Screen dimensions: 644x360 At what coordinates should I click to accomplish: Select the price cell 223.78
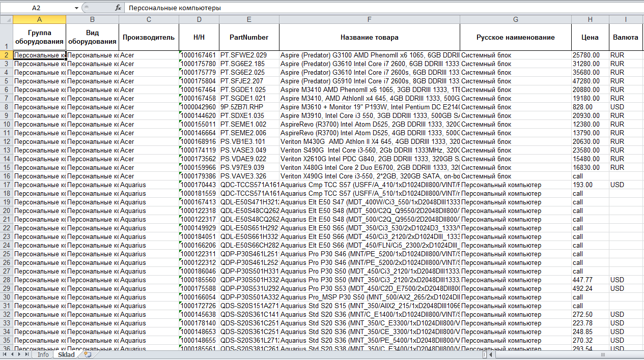tap(590, 323)
